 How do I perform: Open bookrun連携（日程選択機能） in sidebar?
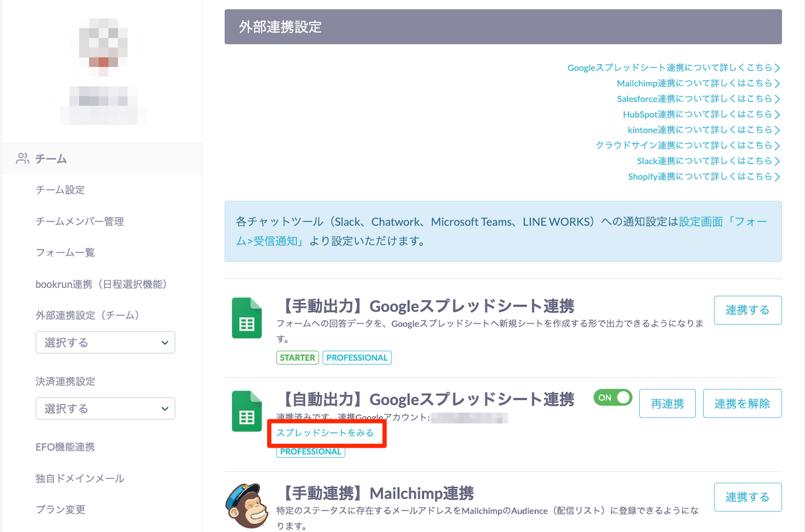(x=101, y=284)
